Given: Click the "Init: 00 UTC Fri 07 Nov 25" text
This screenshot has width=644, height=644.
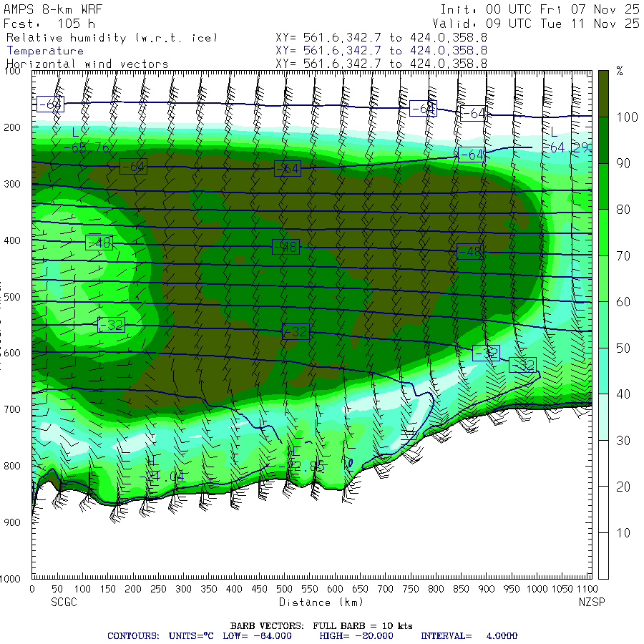Looking at the screenshot, I should 540,9.
